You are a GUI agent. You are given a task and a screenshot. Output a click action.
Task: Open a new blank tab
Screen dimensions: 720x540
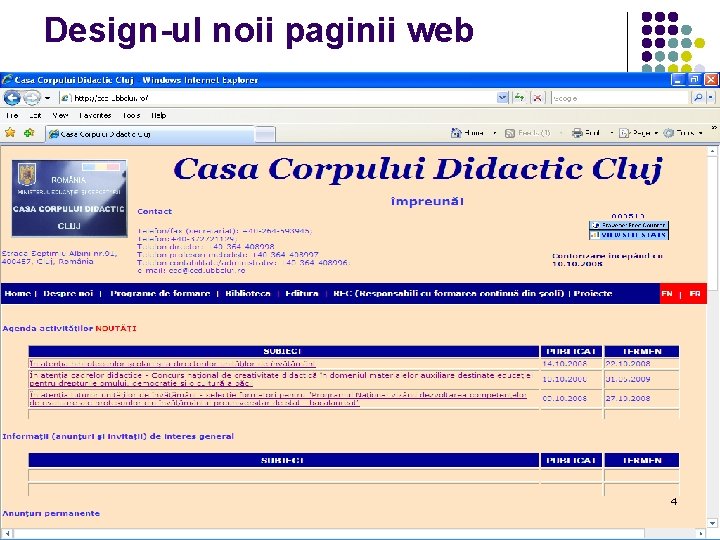click(265, 134)
